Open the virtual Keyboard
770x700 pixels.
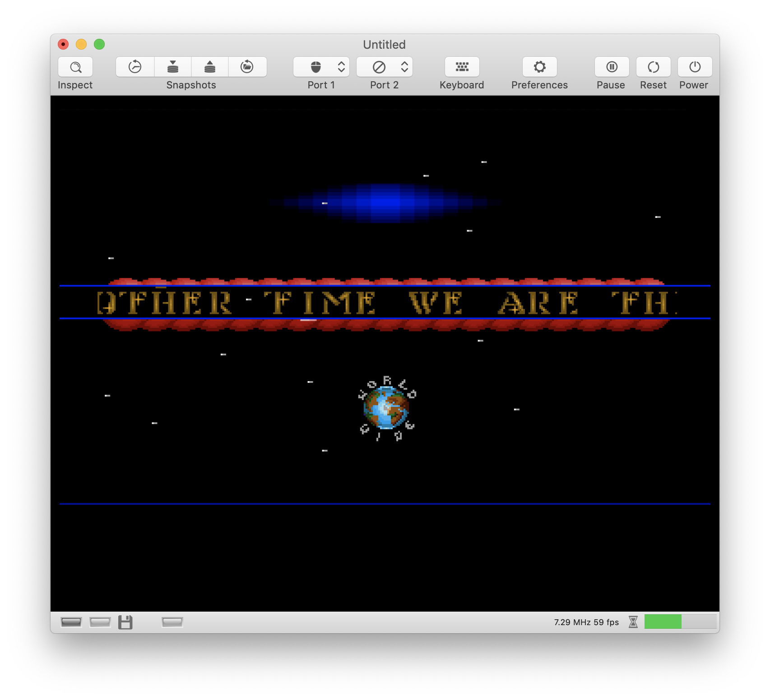[462, 67]
